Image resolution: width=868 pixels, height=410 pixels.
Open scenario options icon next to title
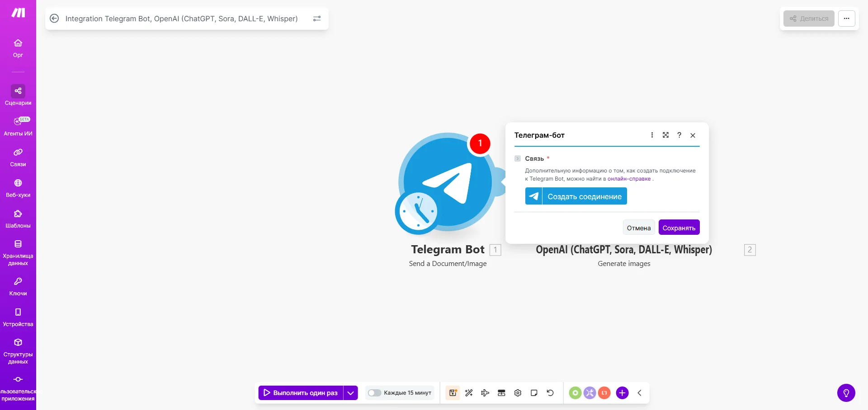pos(317,19)
